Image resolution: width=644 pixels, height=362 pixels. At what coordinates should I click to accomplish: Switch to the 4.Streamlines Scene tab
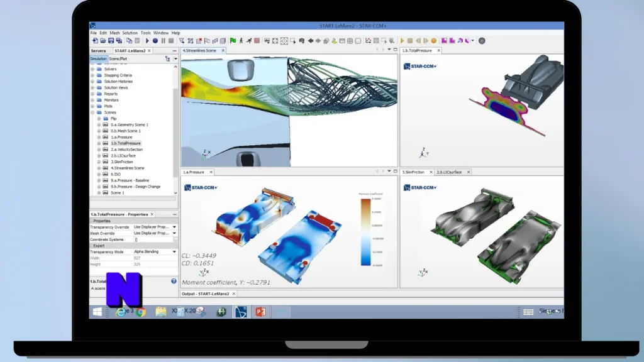point(199,50)
